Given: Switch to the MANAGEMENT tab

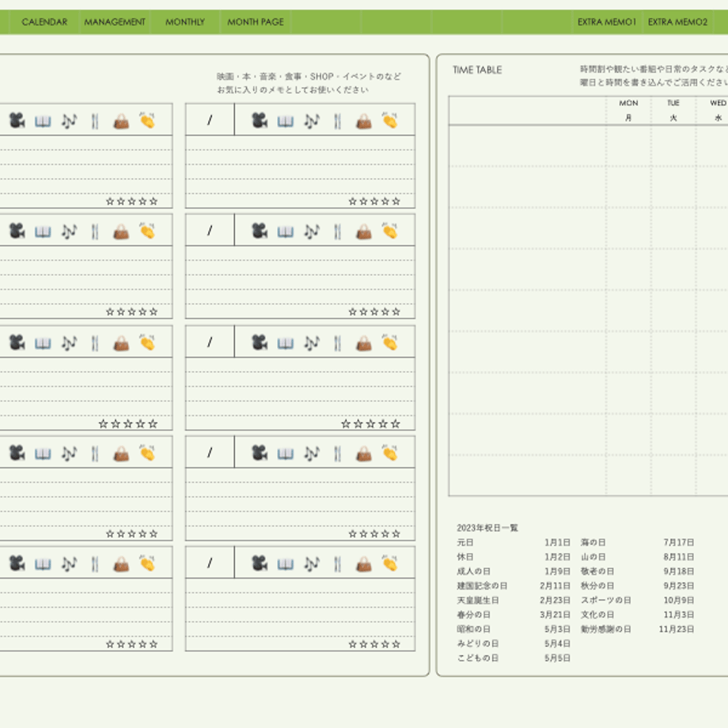Looking at the screenshot, I should [115, 22].
